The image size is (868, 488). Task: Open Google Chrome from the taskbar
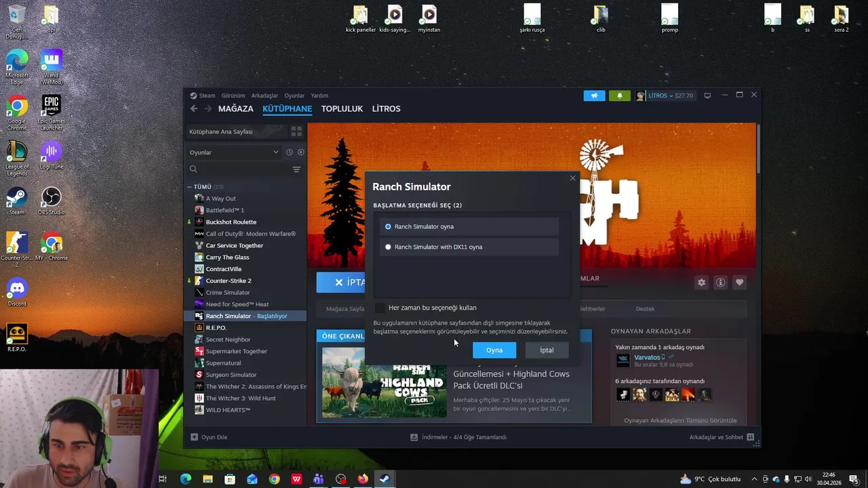[x=274, y=479]
